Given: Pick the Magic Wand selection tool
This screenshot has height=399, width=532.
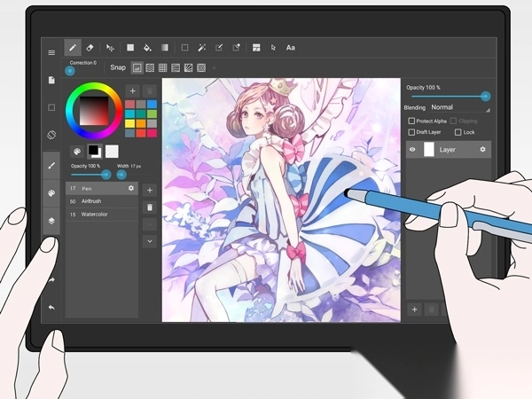Looking at the screenshot, I should pyautogui.click(x=201, y=47).
